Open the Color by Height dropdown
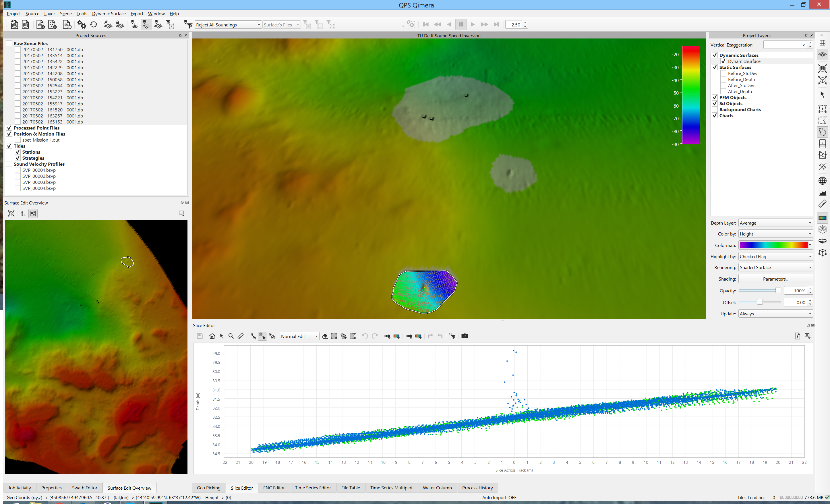Viewport: 830px width, 504px height. pos(775,234)
